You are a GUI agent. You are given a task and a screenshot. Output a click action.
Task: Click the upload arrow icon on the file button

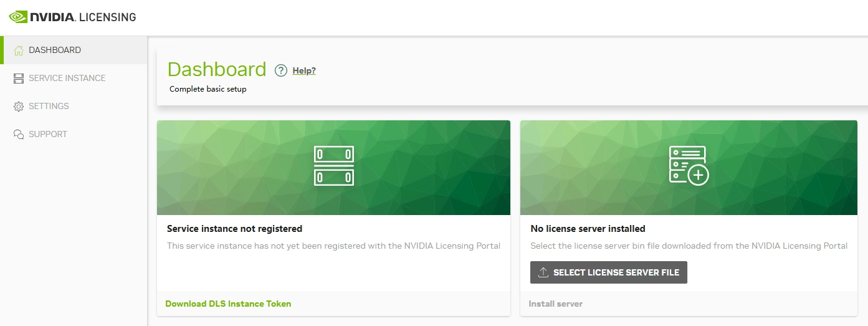click(543, 272)
